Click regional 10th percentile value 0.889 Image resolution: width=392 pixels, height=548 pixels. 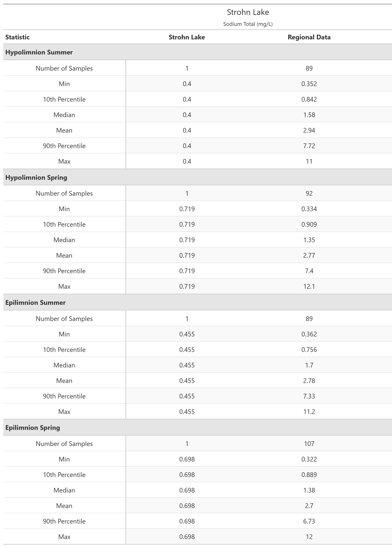tap(309, 475)
